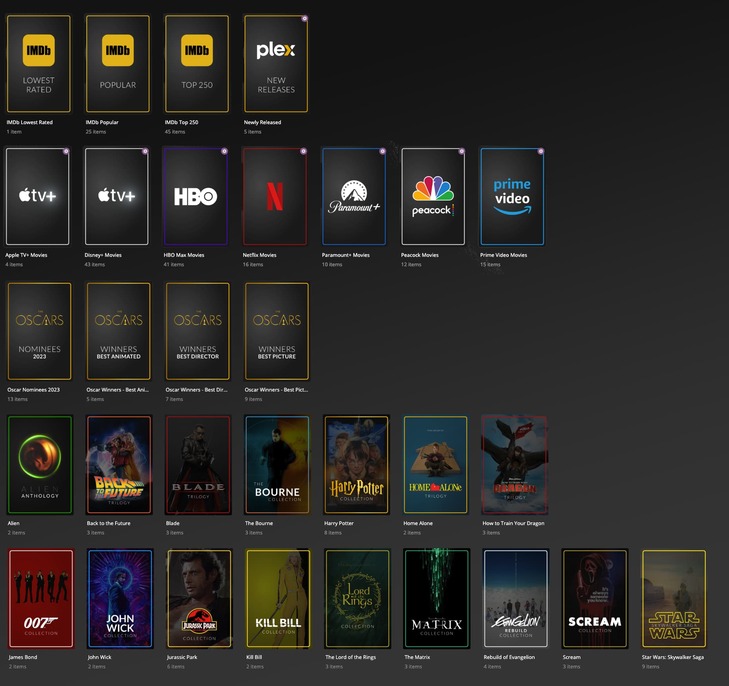Select the Home Alone Trilogy poster
729x686 pixels.
click(435, 465)
